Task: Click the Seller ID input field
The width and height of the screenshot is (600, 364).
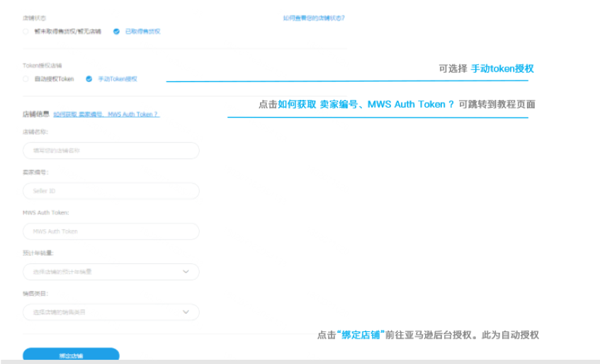Action: (x=111, y=190)
